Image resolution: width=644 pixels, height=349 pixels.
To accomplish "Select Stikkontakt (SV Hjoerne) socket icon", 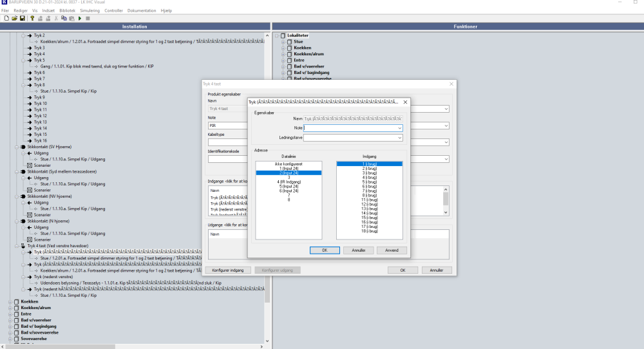I will (x=23, y=147).
